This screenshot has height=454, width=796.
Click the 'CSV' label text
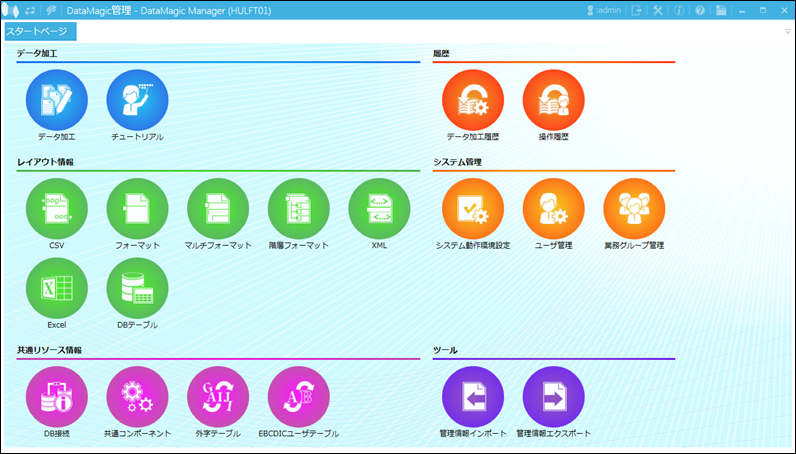click(x=57, y=245)
